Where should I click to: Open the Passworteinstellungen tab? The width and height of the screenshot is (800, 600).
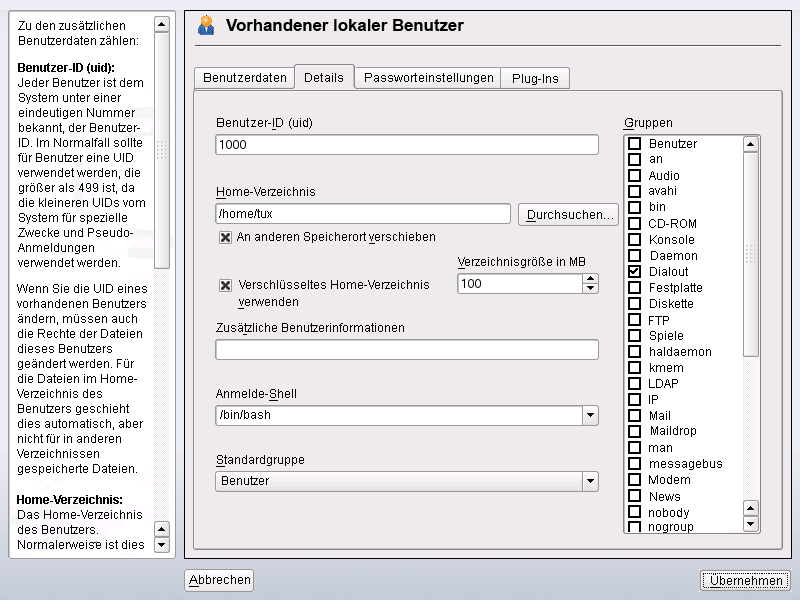click(x=429, y=78)
